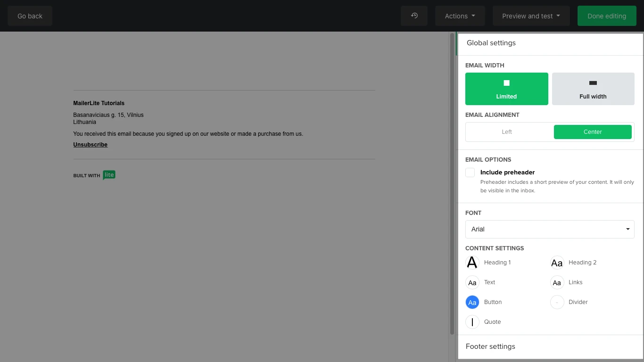Expand the Footer settings section
This screenshot has width=644, height=362.
[550, 346]
